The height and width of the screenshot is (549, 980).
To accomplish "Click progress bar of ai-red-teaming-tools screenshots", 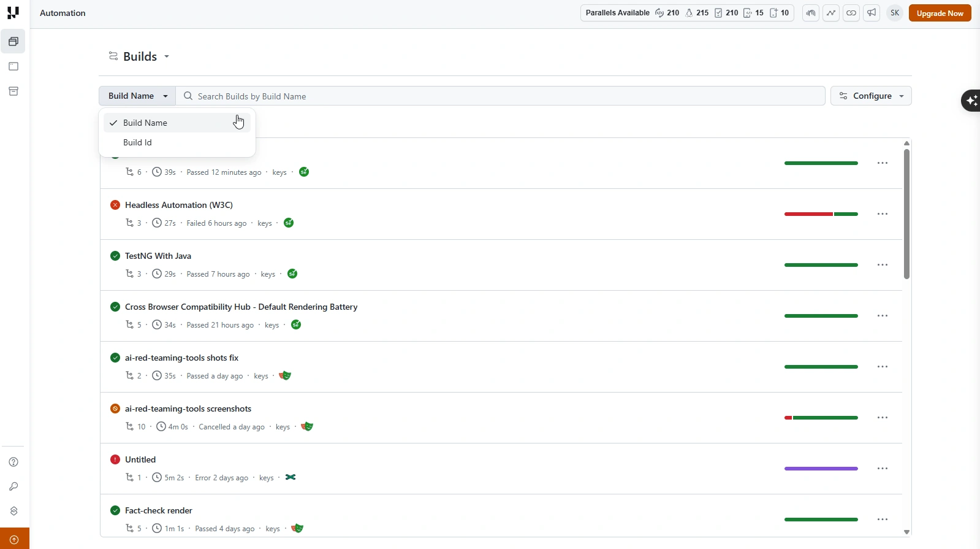I will pos(821,418).
